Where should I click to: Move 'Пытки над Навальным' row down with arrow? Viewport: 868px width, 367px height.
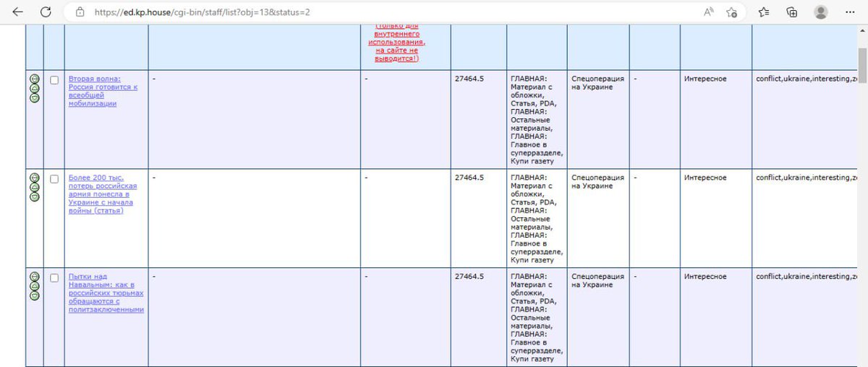[x=34, y=295]
